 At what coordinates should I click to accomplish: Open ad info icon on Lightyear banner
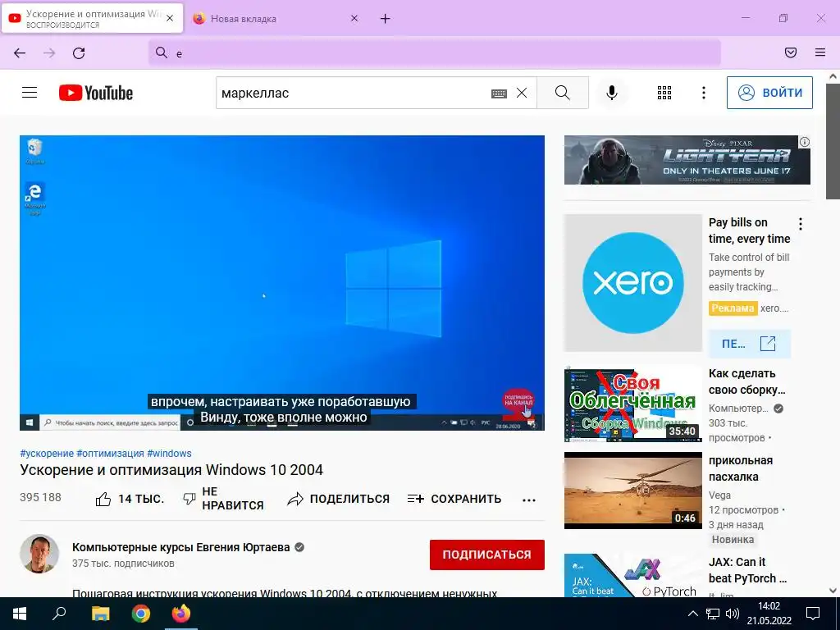pyautogui.click(x=804, y=142)
